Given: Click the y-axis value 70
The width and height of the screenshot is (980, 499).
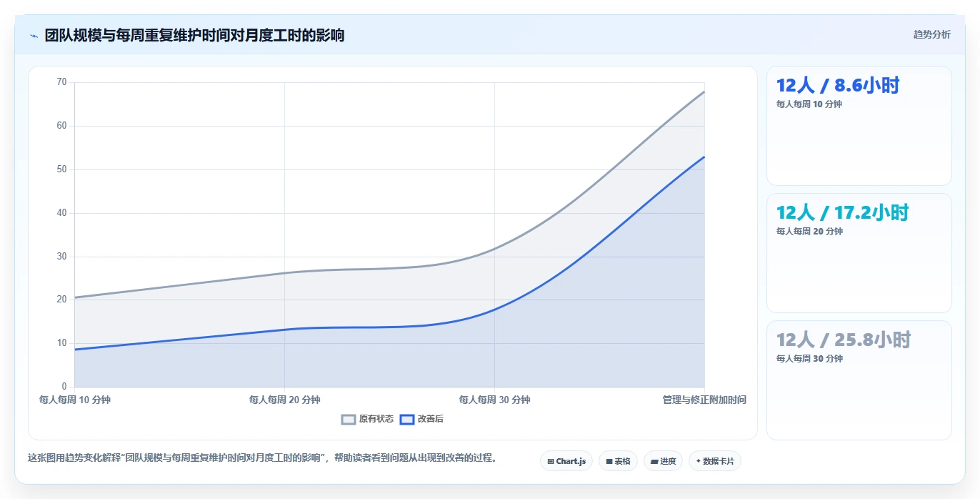Looking at the screenshot, I should pos(61,82).
